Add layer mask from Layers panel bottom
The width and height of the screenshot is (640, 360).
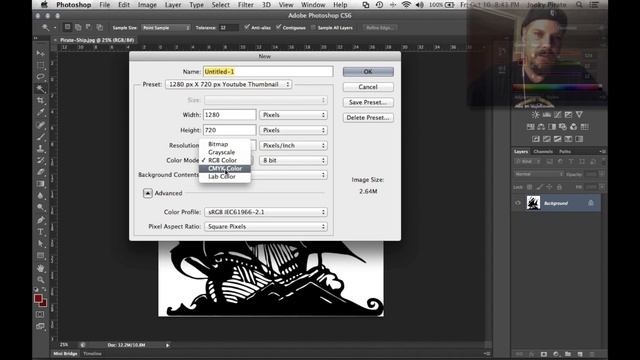point(544,354)
